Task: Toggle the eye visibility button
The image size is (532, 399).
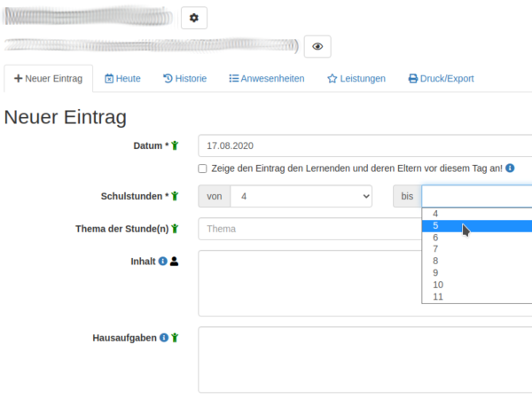Action: tap(317, 47)
